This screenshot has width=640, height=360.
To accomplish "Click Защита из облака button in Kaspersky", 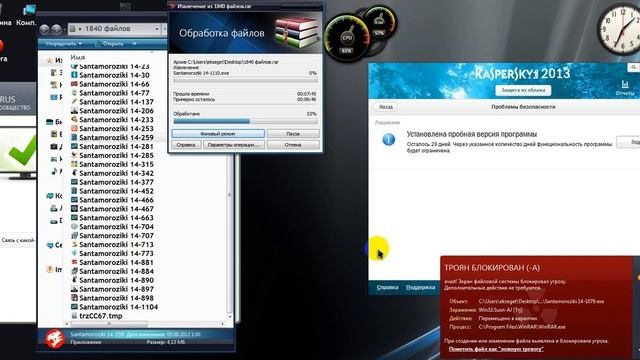I will point(523,90).
